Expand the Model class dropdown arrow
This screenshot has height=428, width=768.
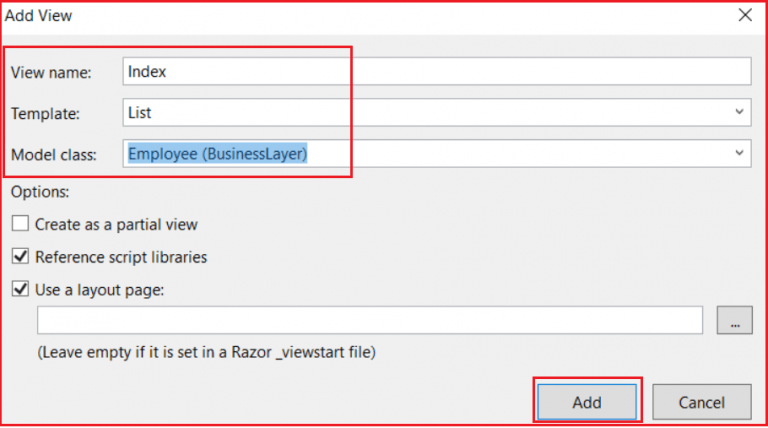pos(739,153)
